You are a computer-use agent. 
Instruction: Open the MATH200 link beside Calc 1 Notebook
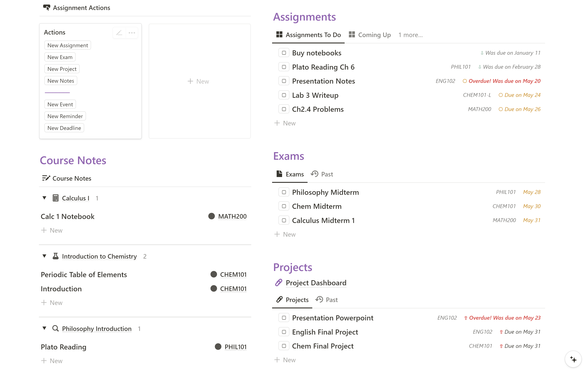[x=232, y=216]
